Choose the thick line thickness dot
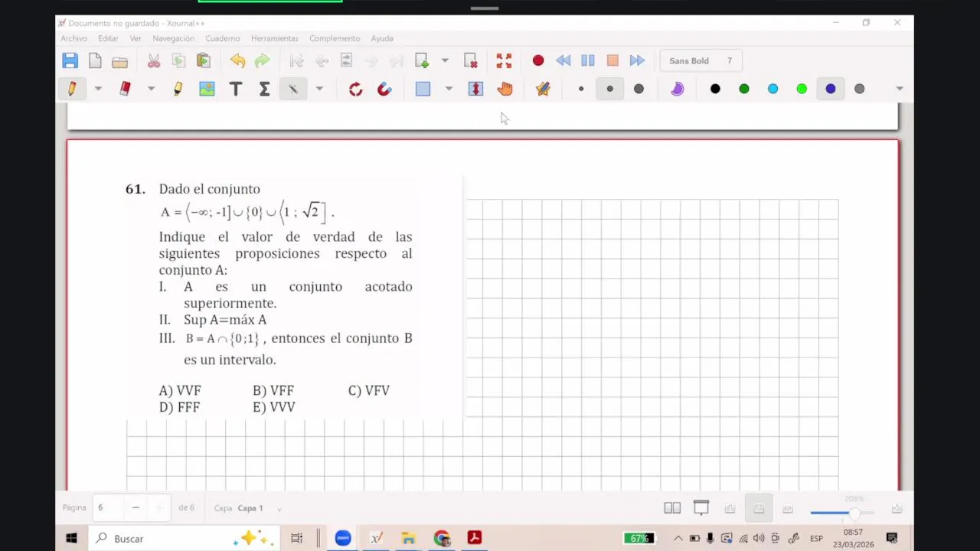980x551 pixels. 639,89
